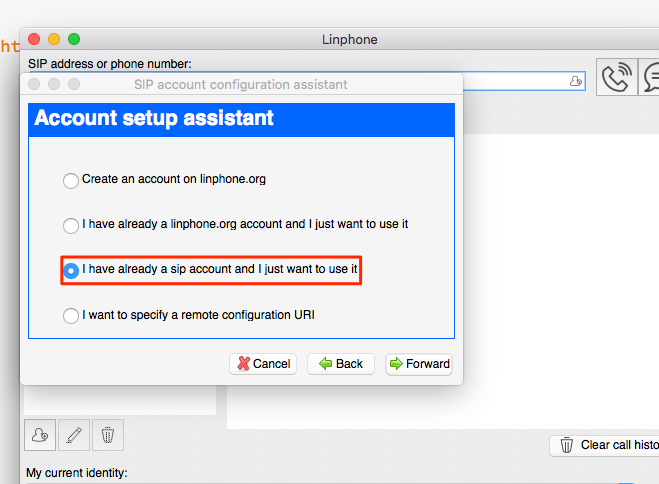Minimize Linphone with the yellow button
Screen dimensions: 659x484
coord(54,39)
